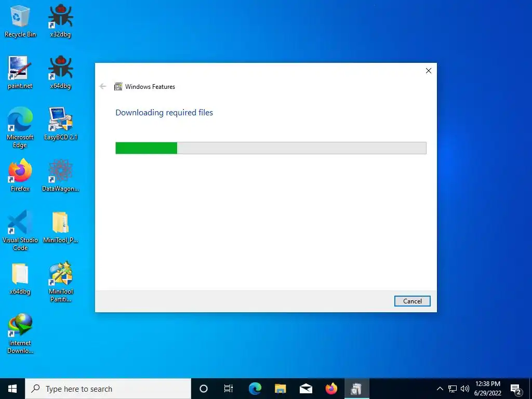Click the Windows Features title icon
532x399 pixels.
tap(118, 87)
